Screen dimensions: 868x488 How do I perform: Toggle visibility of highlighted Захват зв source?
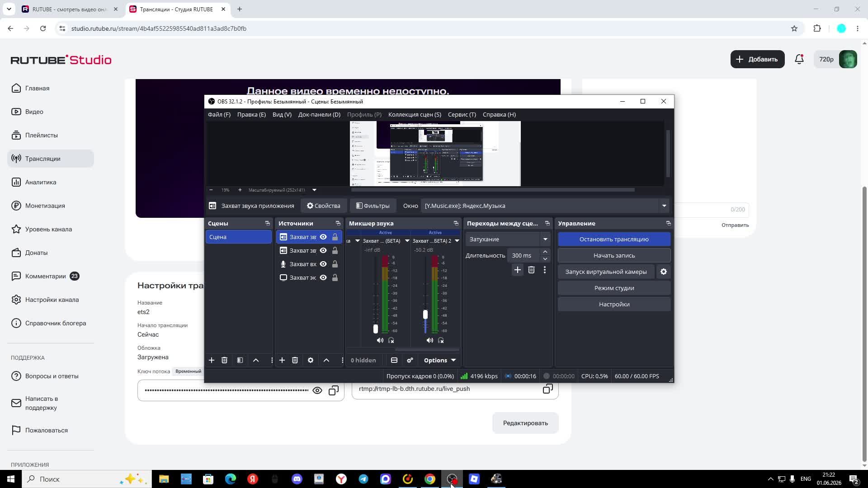pyautogui.click(x=323, y=237)
